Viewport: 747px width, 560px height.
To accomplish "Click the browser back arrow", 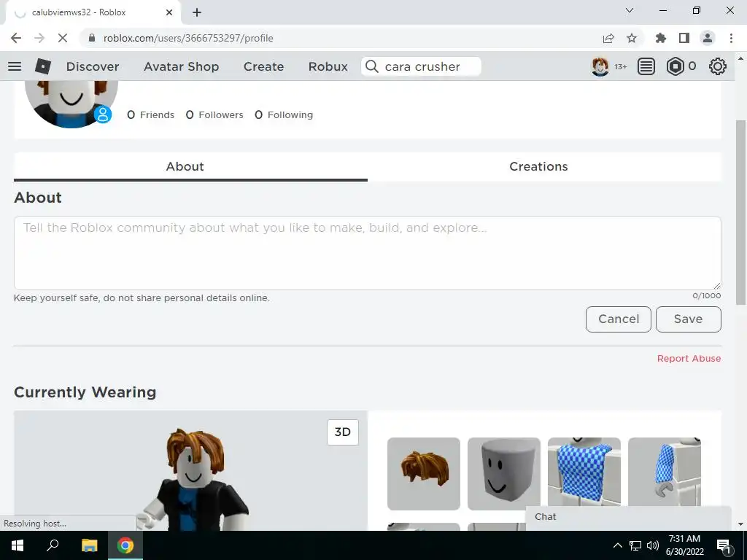I will pyautogui.click(x=16, y=38).
